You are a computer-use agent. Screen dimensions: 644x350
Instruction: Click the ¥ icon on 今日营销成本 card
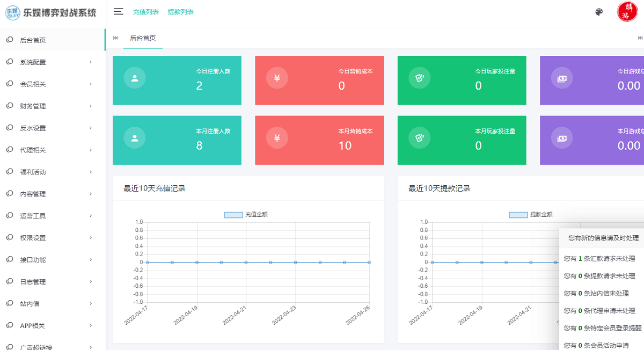click(277, 77)
